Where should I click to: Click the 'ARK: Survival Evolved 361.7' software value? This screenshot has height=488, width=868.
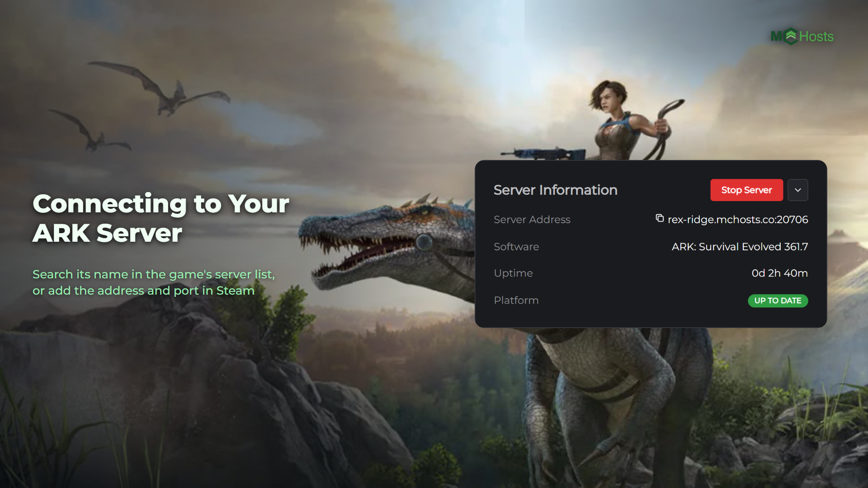(x=740, y=247)
